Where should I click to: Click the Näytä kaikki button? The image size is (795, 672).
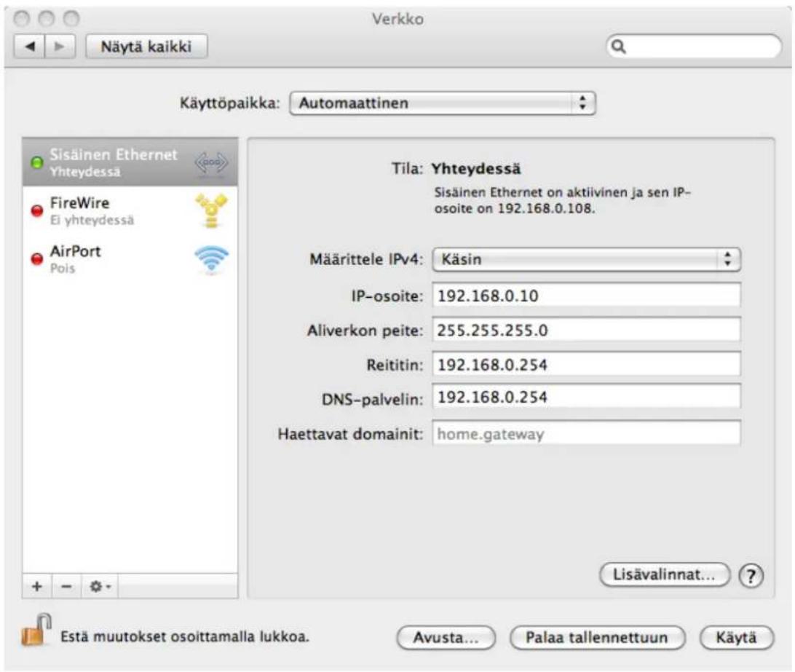point(146,47)
